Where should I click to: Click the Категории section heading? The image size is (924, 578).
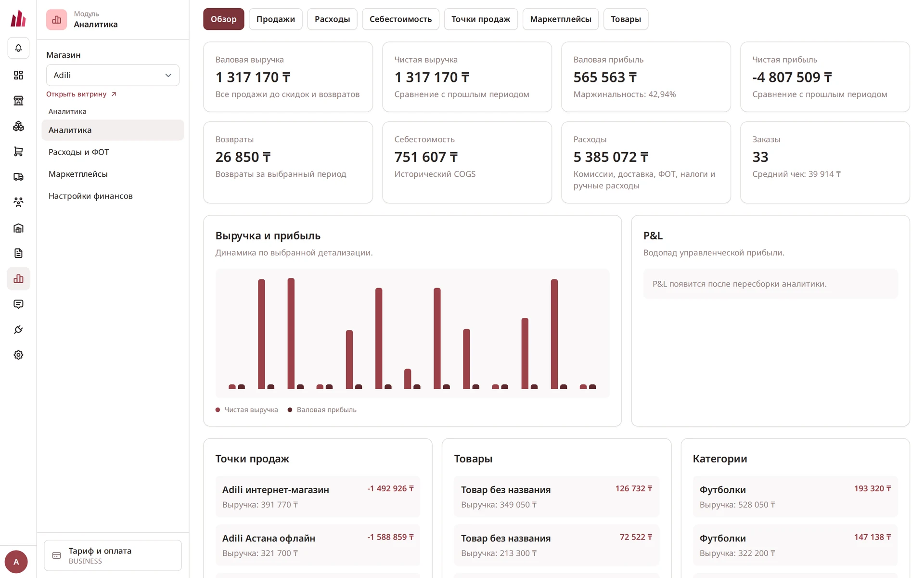[720, 459]
